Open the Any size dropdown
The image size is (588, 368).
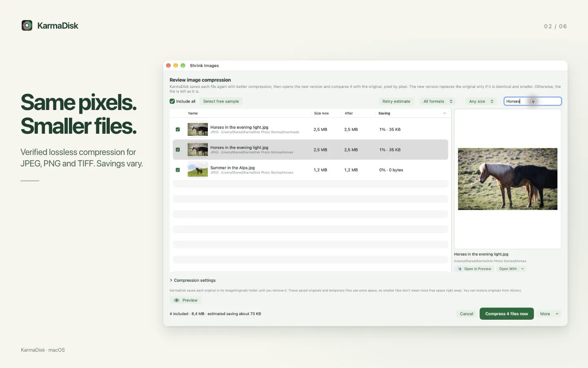(x=481, y=101)
